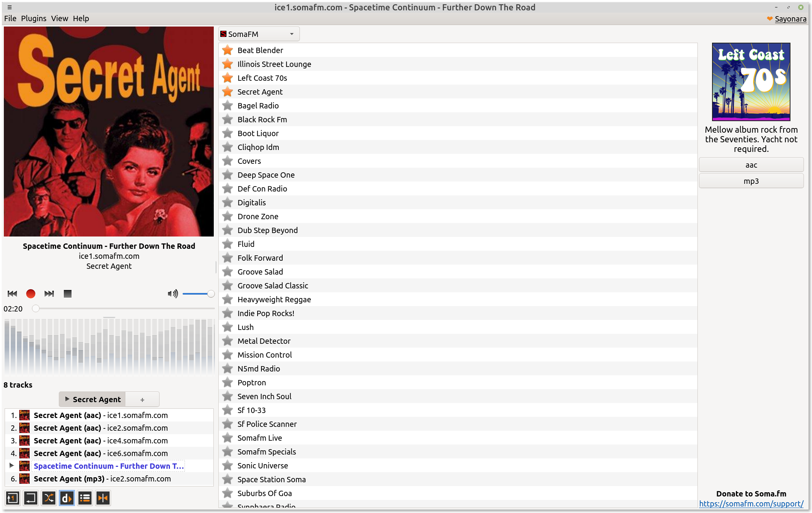The width and height of the screenshot is (812, 513).
Task: Click the spectrum visualizer panel
Action: [x=109, y=346]
